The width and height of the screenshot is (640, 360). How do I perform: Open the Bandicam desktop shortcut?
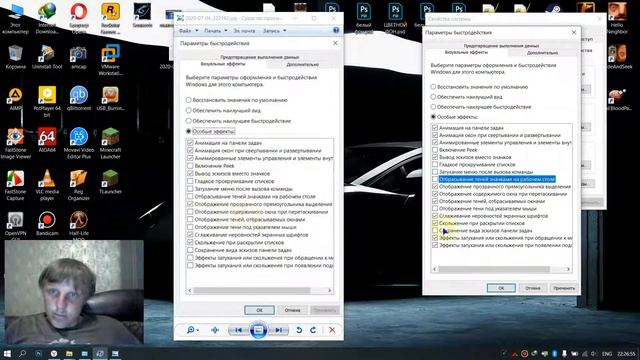pyautogui.click(x=47, y=224)
